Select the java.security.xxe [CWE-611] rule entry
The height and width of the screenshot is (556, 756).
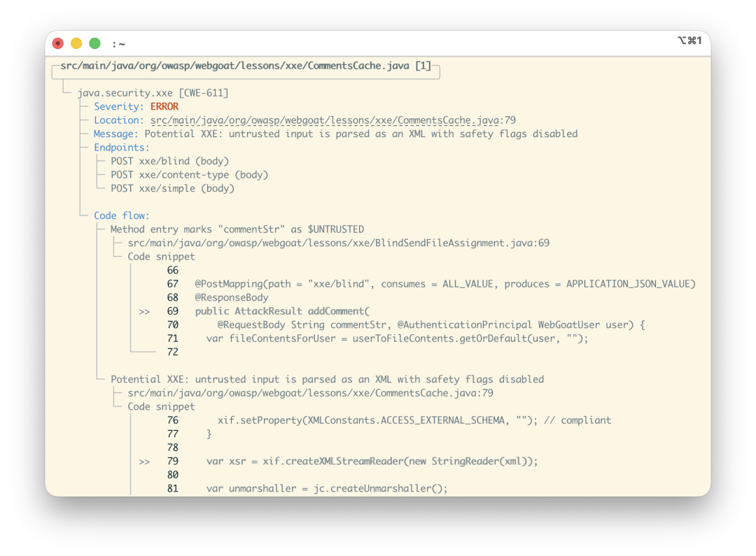153,93
